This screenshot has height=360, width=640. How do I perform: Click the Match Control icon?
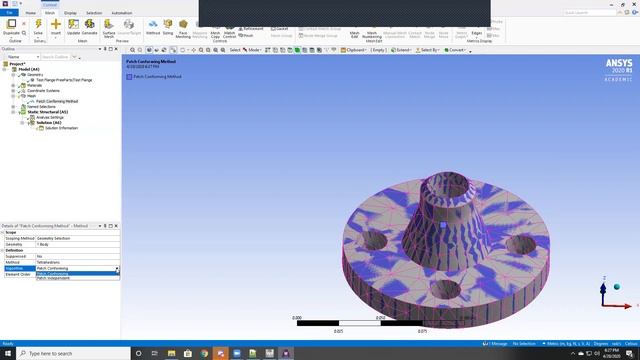(x=229, y=34)
